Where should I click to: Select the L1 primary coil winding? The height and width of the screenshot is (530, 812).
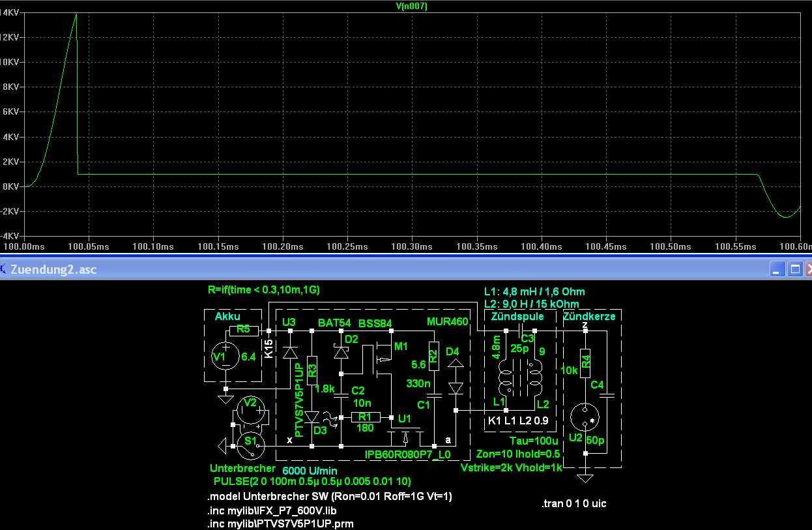(506, 377)
